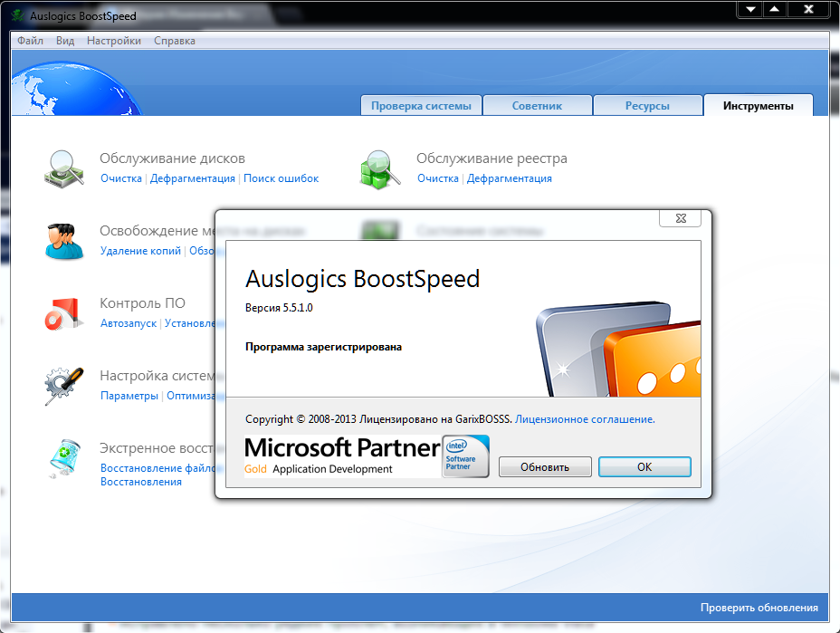
Task: Click Проверить обновления in the bottom bar
Action: (759, 608)
